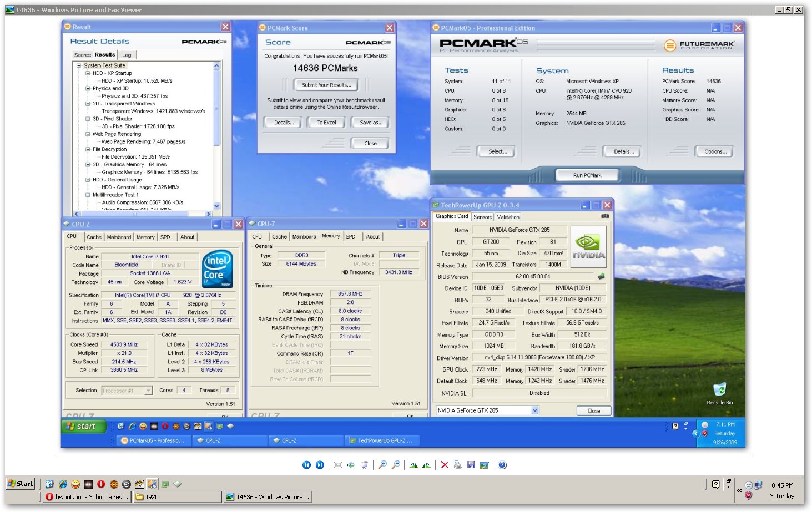Click the floppy disk Copy To icon
The image size is (812, 512).
click(x=471, y=465)
